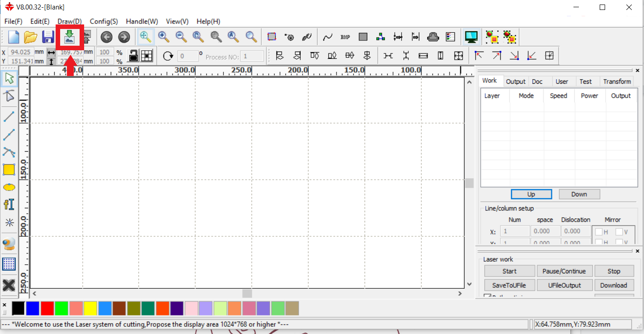The width and height of the screenshot is (644, 334).
Task: Save file with floppy disk icon
Action: [48, 37]
